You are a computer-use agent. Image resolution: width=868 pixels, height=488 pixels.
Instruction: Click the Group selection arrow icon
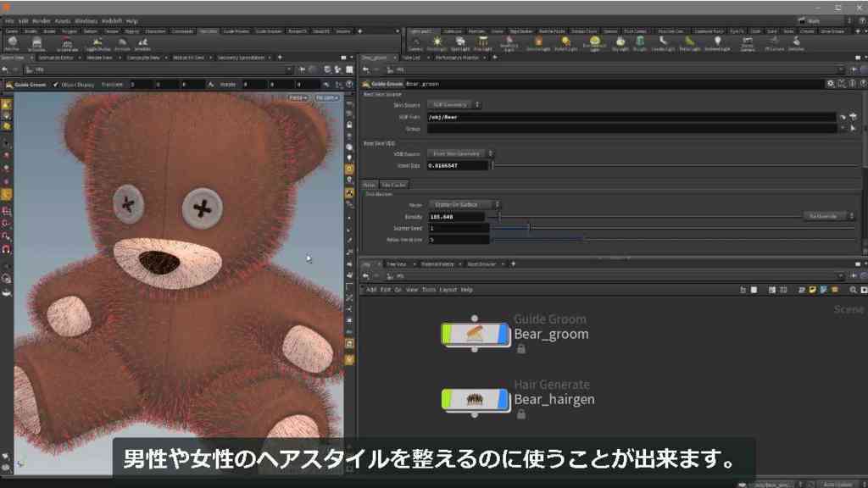click(x=853, y=129)
